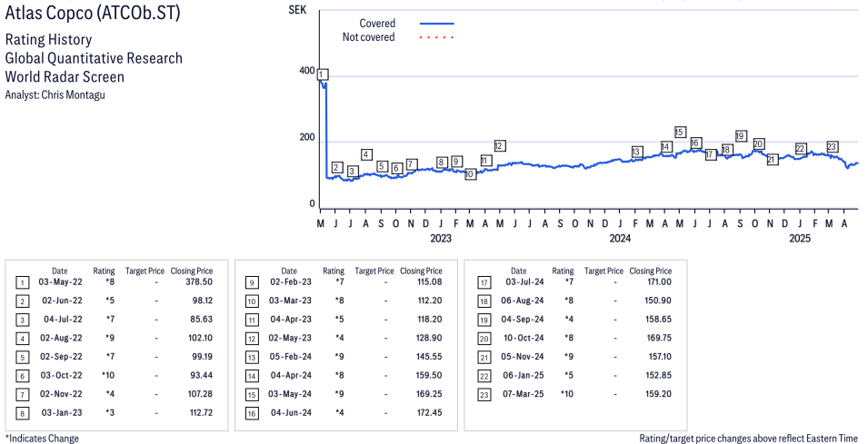868x444 pixels.
Task: Click 'Global Quantitative Research' text
Action: click(94, 59)
